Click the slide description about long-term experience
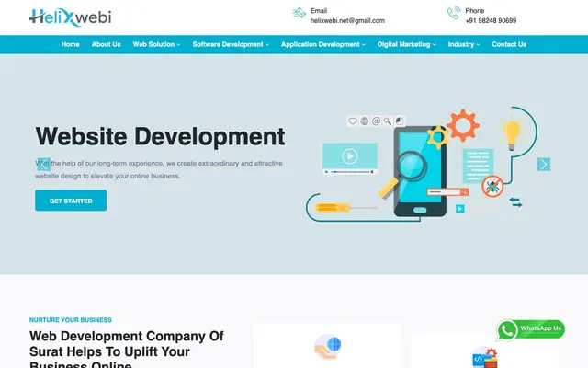The height and width of the screenshot is (368, 588). point(159,169)
